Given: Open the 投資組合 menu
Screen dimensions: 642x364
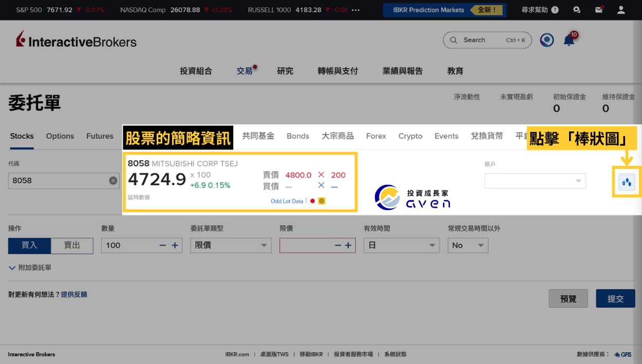Looking at the screenshot, I should click(x=196, y=71).
